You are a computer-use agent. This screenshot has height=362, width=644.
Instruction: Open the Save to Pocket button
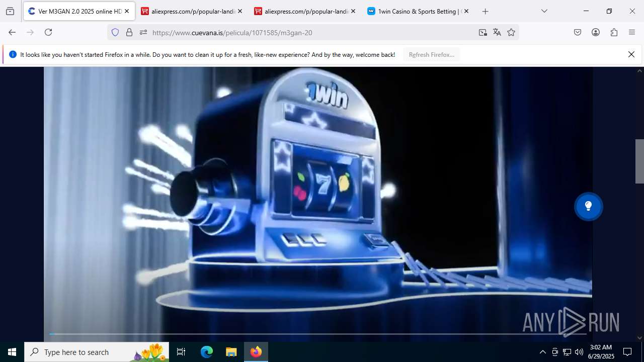coord(578,32)
